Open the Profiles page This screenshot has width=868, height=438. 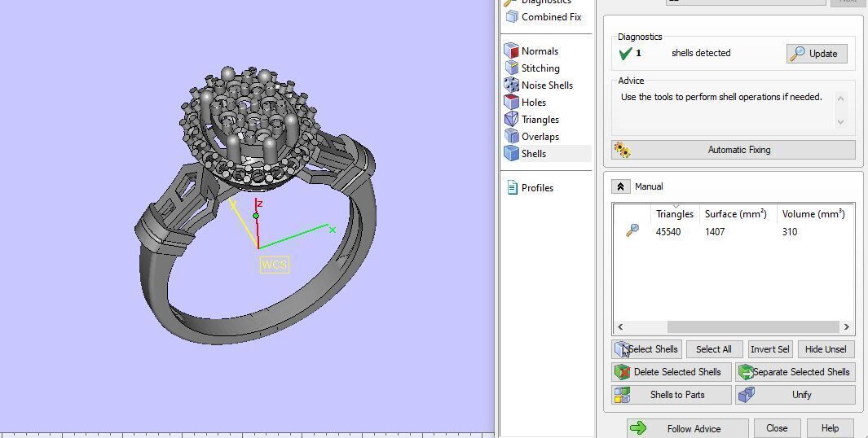(537, 188)
